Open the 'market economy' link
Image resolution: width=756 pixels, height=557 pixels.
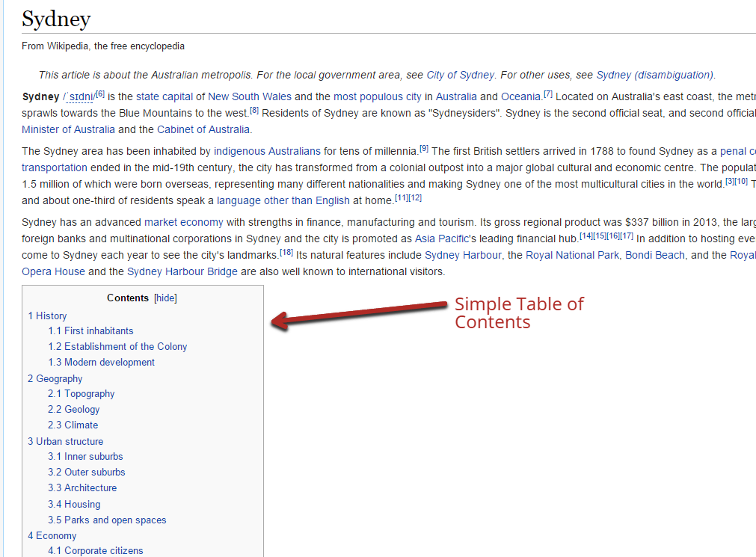click(x=184, y=222)
